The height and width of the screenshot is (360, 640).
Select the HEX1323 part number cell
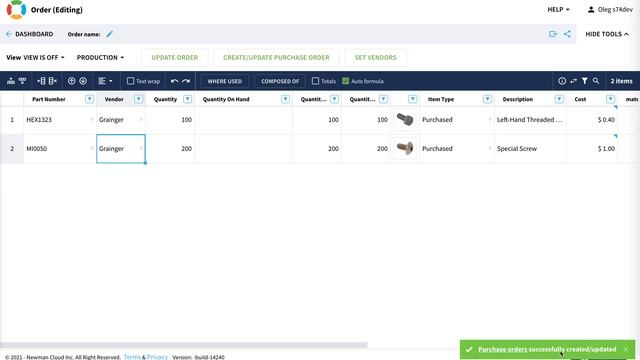click(x=60, y=120)
